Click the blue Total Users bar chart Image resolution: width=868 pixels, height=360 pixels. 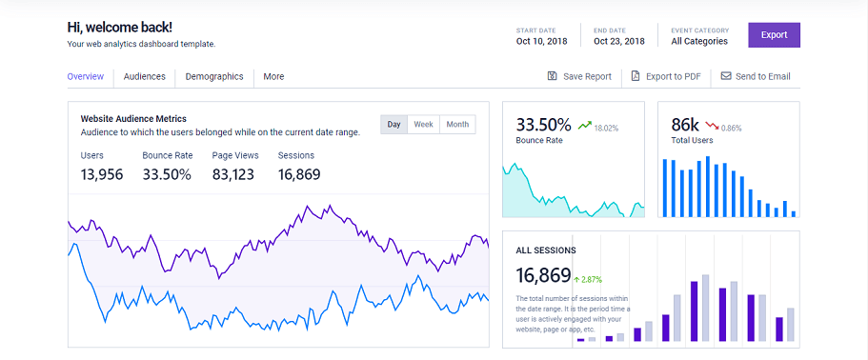[x=729, y=187]
